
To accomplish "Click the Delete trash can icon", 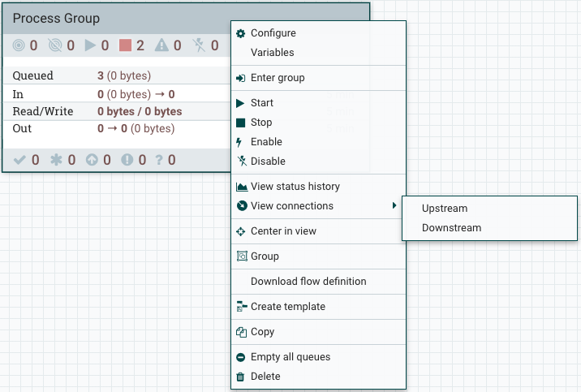I will 240,377.
